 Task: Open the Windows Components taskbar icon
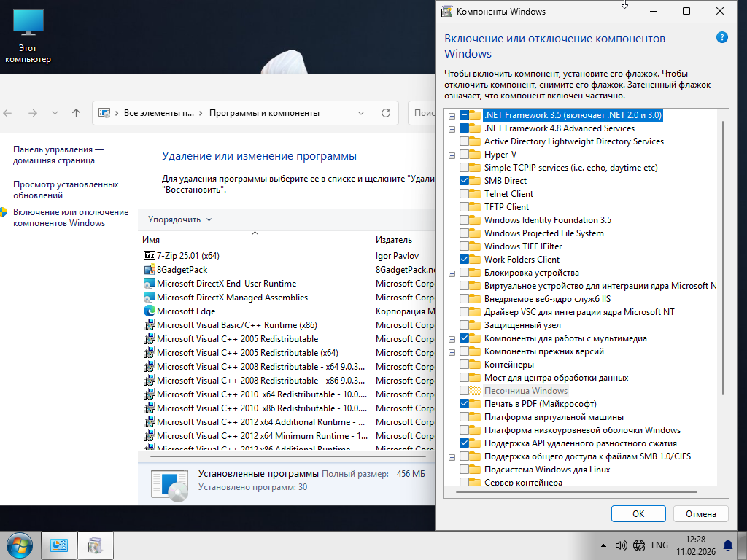(96, 545)
